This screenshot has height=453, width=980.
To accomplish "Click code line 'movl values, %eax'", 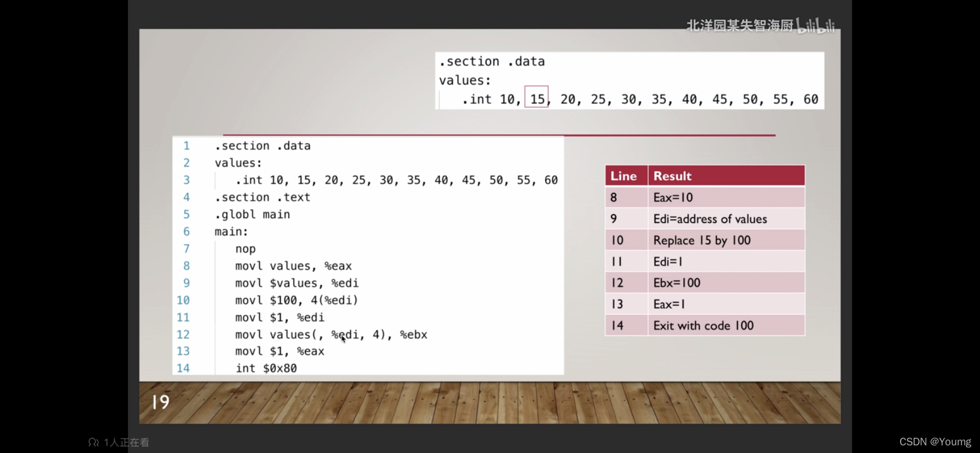I will (293, 266).
